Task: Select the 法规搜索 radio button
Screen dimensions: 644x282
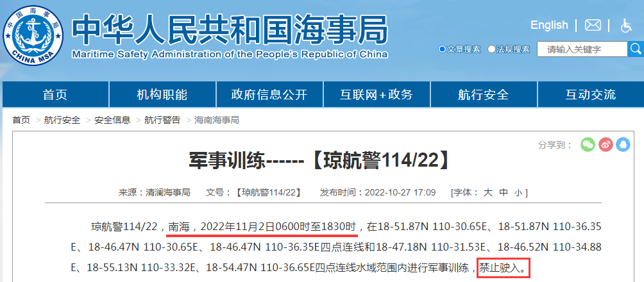Action: [492, 49]
